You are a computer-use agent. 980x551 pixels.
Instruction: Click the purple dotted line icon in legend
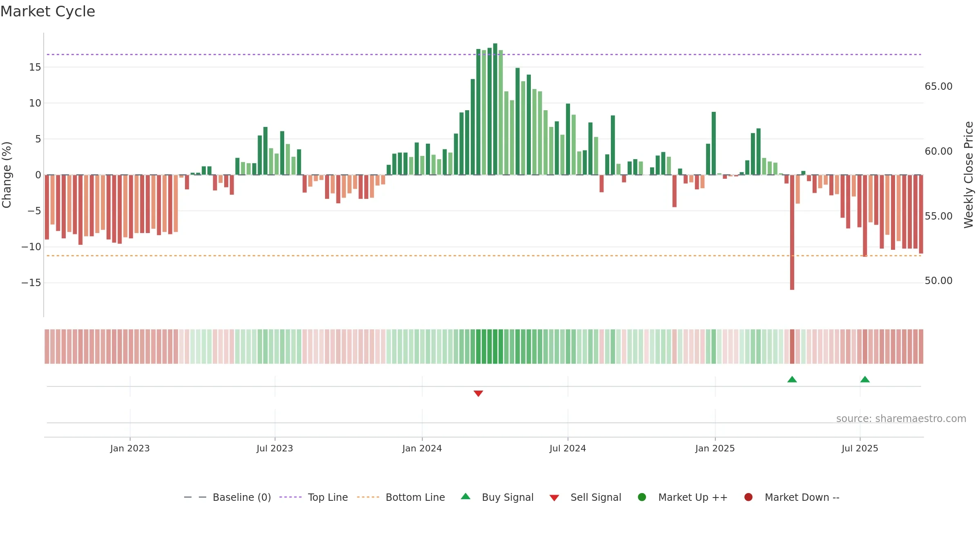290,497
